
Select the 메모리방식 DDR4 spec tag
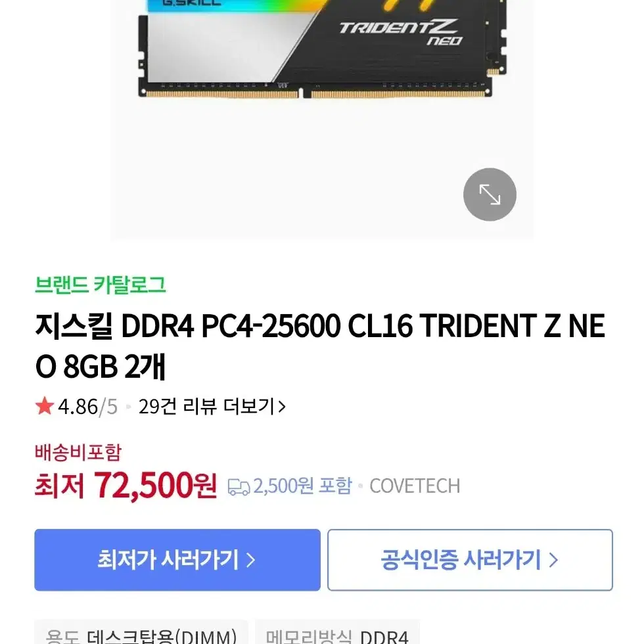click(x=337, y=632)
